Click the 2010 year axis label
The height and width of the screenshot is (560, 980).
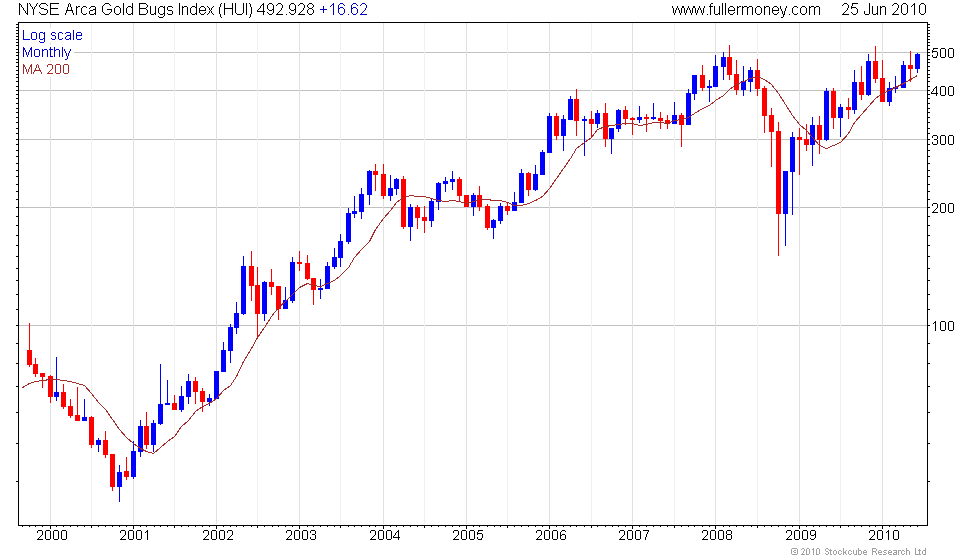[883, 535]
